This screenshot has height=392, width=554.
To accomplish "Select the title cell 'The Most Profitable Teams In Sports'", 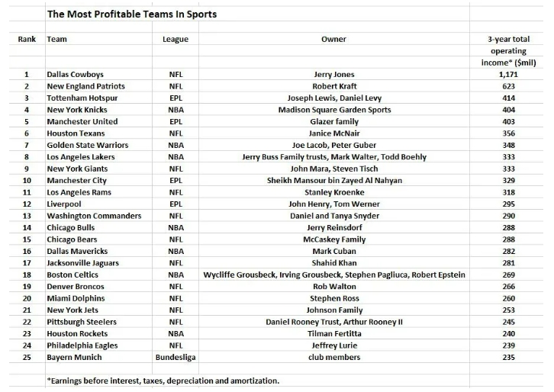I will [x=132, y=14].
